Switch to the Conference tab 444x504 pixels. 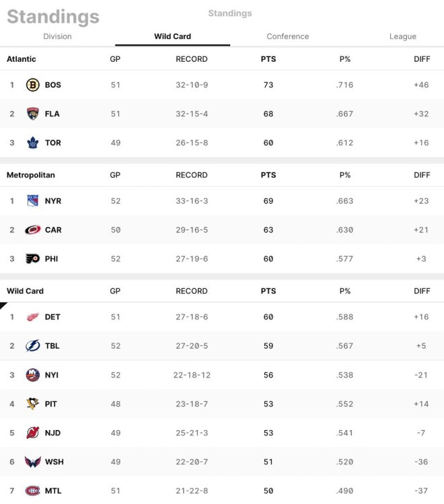tap(287, 36)
